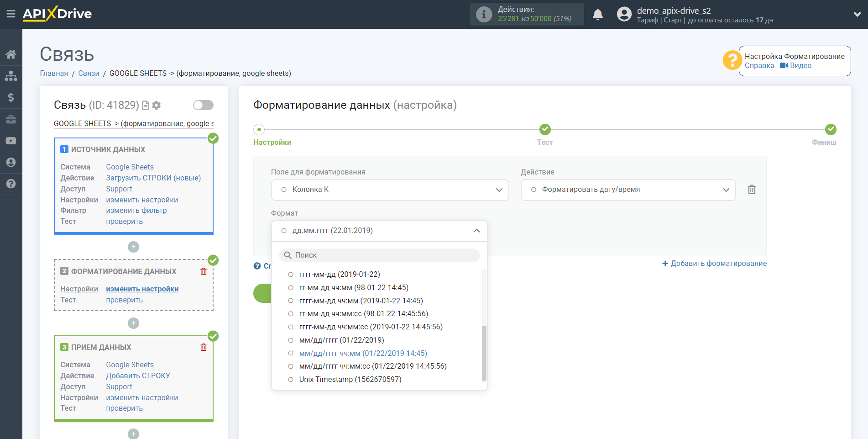This screenshot has height=439, width=868.
Task: Open the help question icon in sidebar
Action: click(11, 184)
